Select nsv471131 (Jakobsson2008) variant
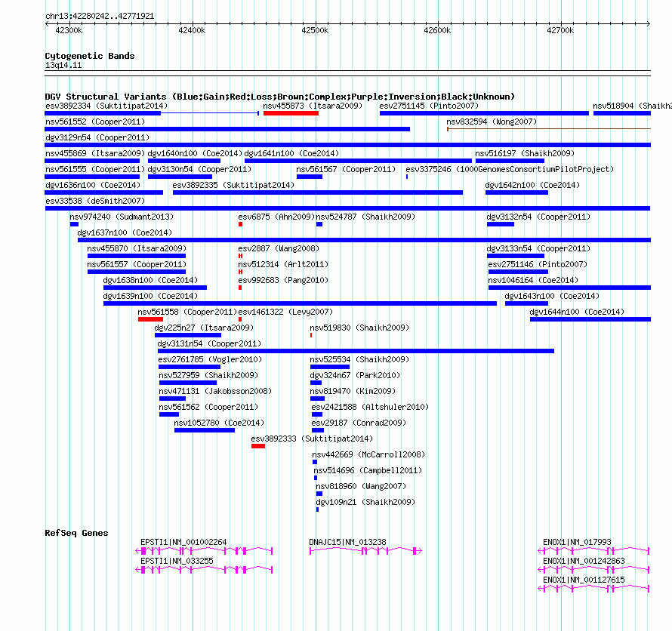The width and height of the screenshot is (672, 631). (x=172, y=399)
